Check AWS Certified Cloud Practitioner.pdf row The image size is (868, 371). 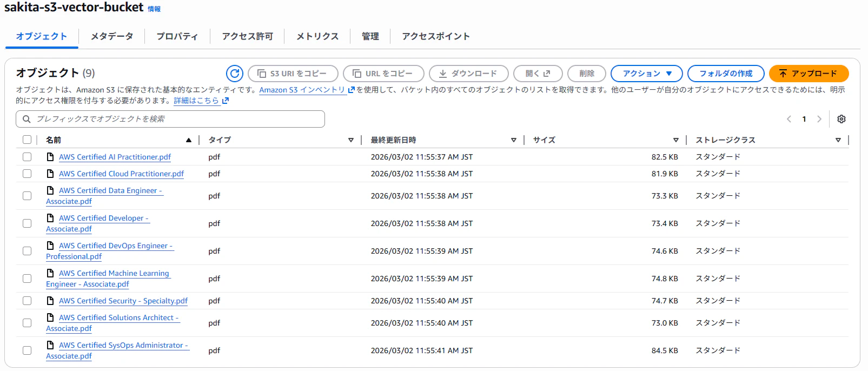pyautogui.click(x=27, y=174)
